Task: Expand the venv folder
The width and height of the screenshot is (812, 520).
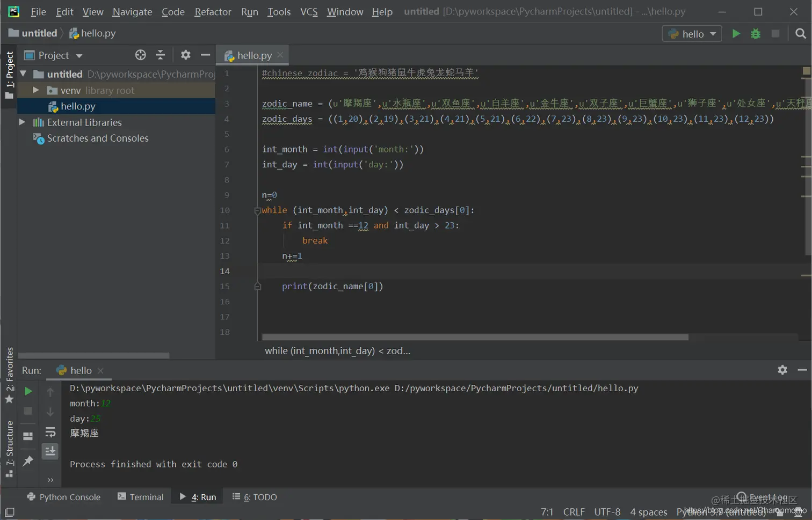Action: click(x=35, y=90)
